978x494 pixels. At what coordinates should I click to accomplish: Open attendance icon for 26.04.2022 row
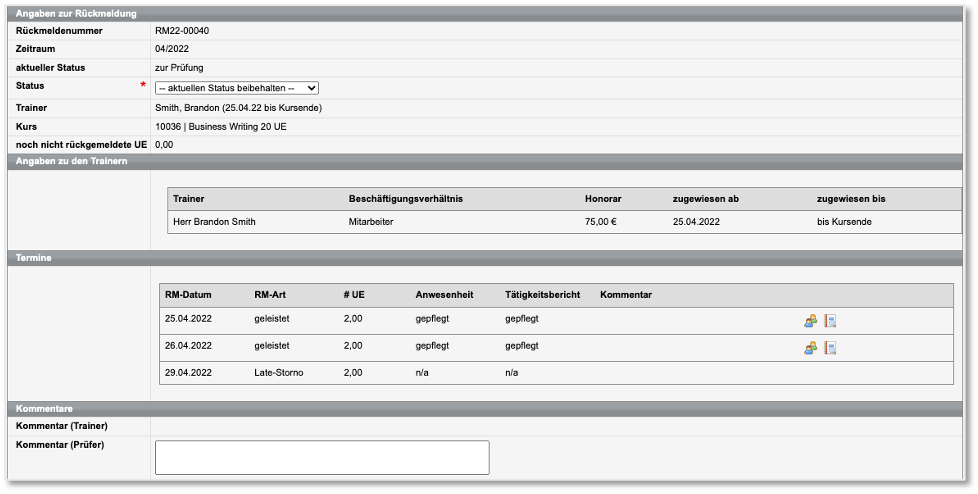coord(810,348)
